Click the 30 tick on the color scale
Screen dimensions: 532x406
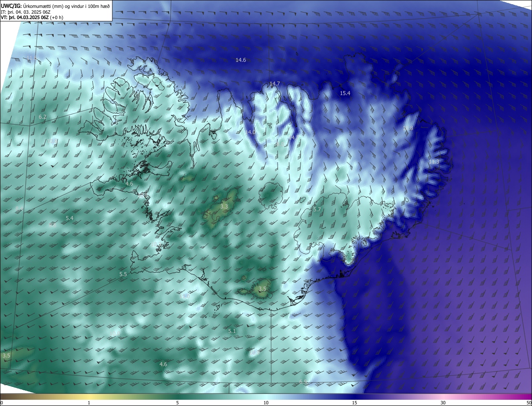443,403
